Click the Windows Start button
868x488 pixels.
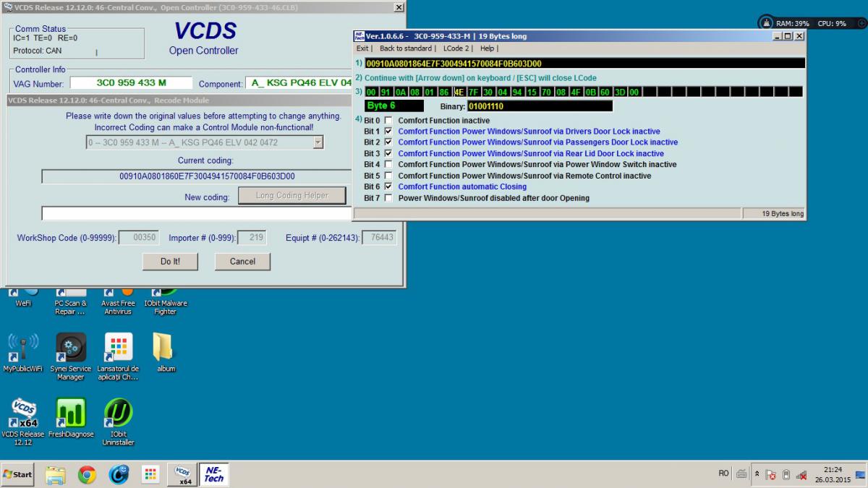click(18, 474)
